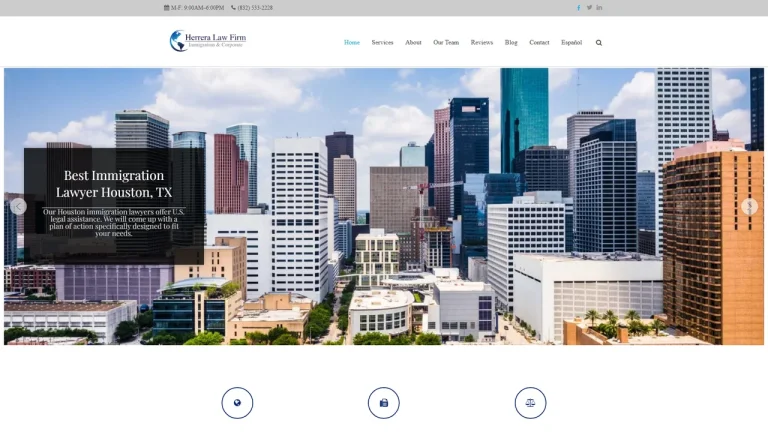Click 'Best Immigration Lawyer Houston, TX' heading
Screen dimensions: 768x432
click(114, 184)
